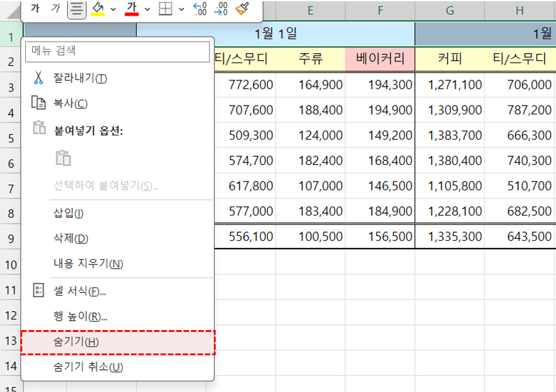Click paste option clipboard icon
The height and width of the screenshot is (392, 556).
point(62,158)
